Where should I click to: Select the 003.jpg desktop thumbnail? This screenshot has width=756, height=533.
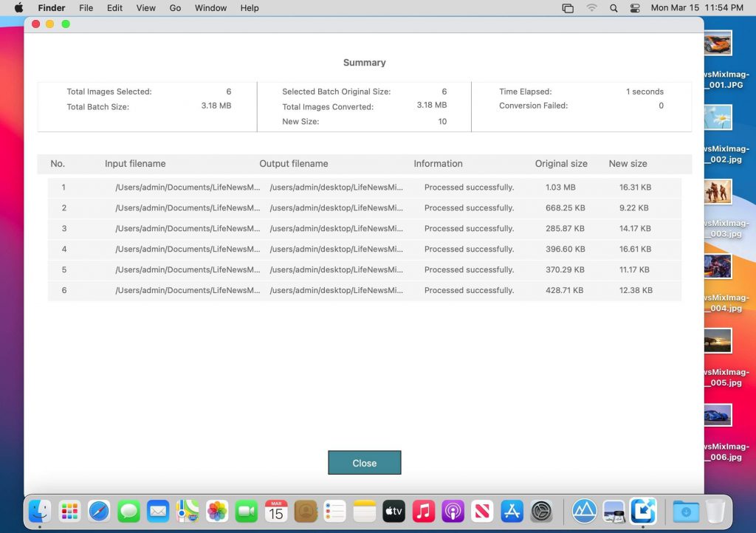coord(718,192)
